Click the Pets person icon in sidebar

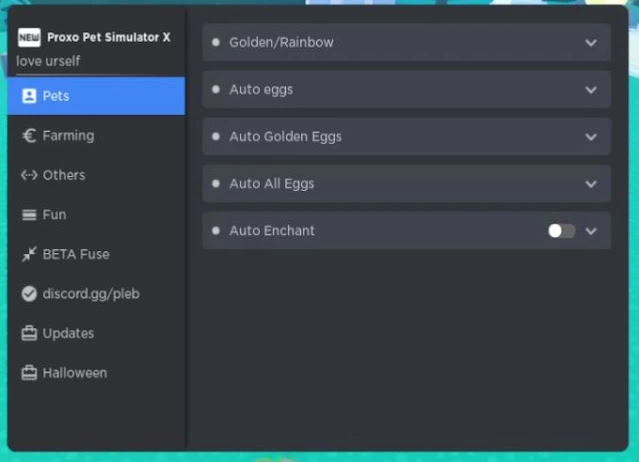[x=29, y=96]
